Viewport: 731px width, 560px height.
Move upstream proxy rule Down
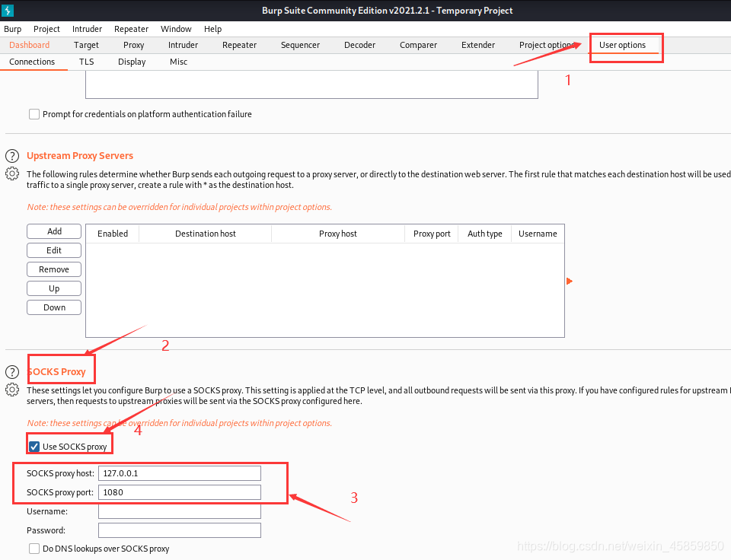pyautogui.click(x=54, y=308)
